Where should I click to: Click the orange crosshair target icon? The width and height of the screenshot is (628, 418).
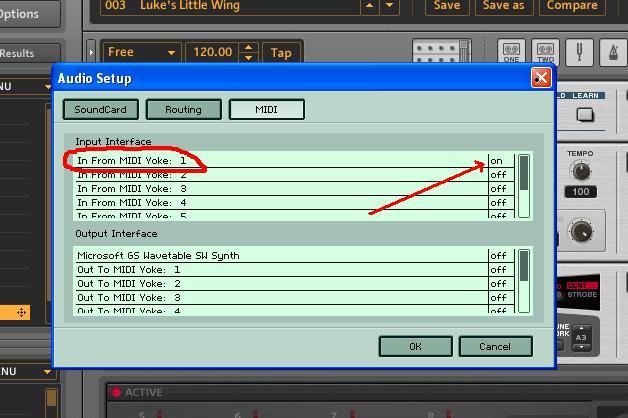point(21,312)
